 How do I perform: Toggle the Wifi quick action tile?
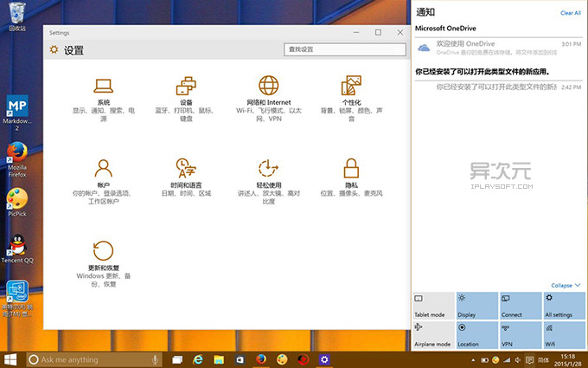565,335
